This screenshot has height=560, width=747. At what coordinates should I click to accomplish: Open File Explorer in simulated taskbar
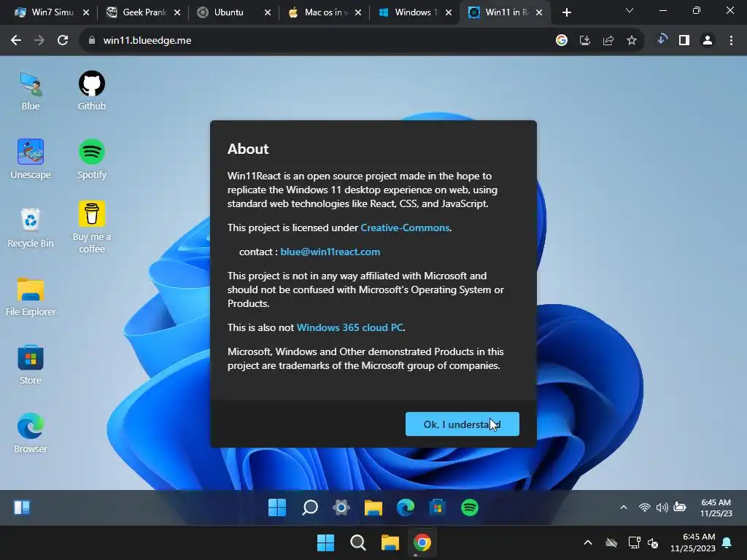pyautogui.click(x=373, y=507)
